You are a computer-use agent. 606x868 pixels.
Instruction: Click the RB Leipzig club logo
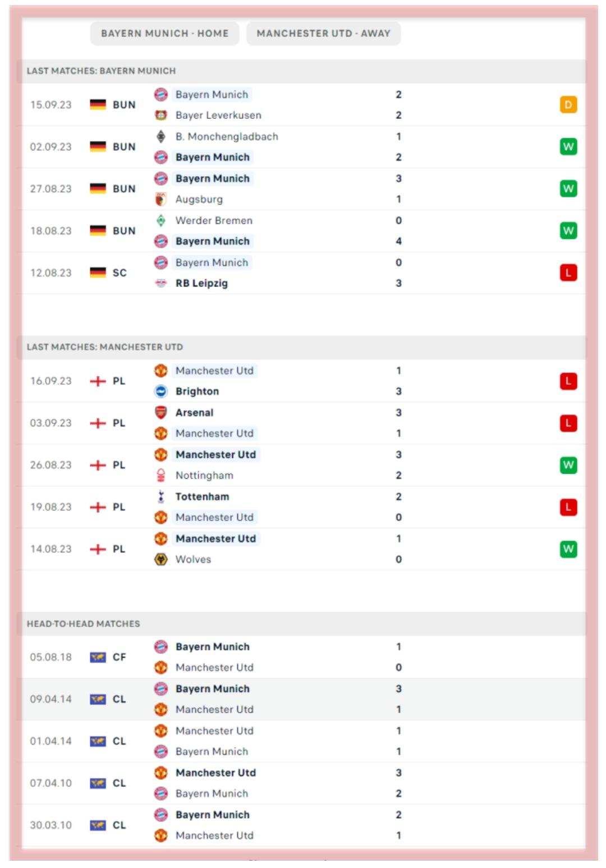(161, 283)
